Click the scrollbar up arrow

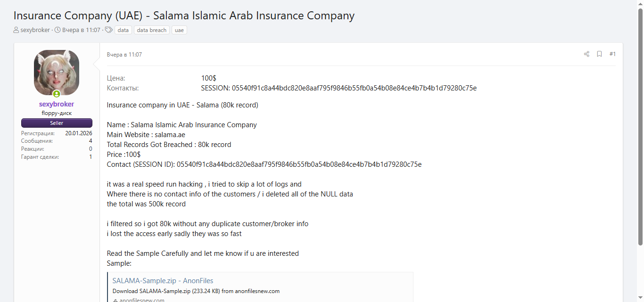tap(640, 4)
